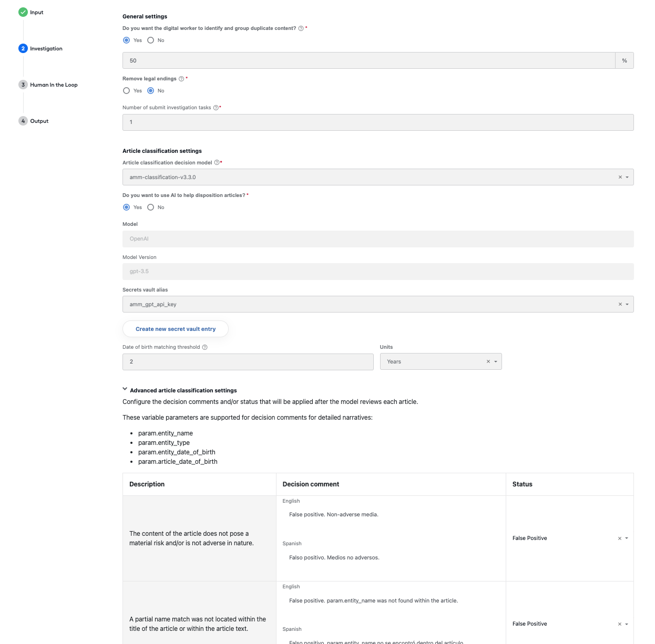Viewport: 655px width, 644px height.
Task: Clear the Years units selection
Action: tap(488, 361)
